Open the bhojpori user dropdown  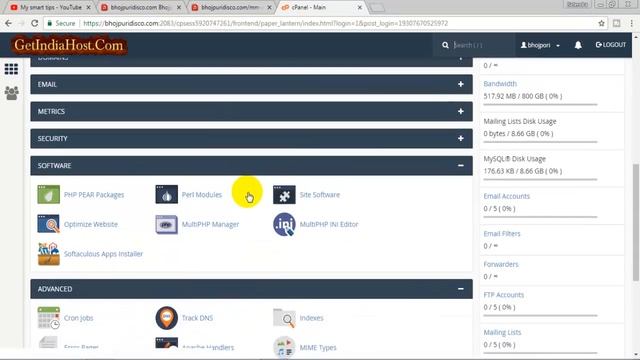coord(540,45)
